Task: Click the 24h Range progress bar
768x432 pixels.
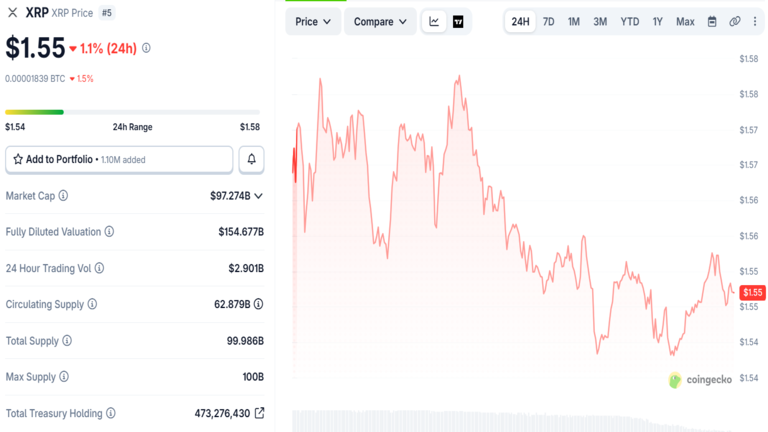Action: point(132,112)
